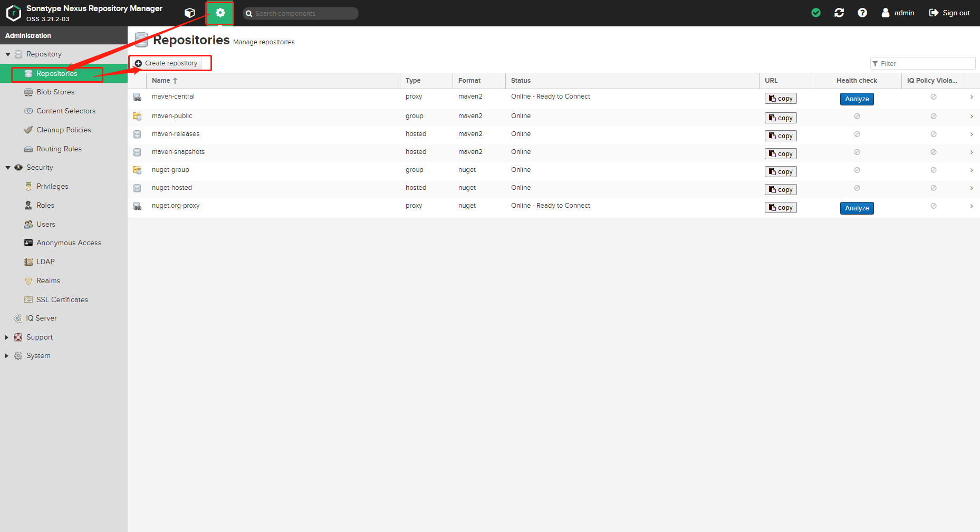Sort by the Status column header
Screen dimensions: 980x532
coord(632,81)
